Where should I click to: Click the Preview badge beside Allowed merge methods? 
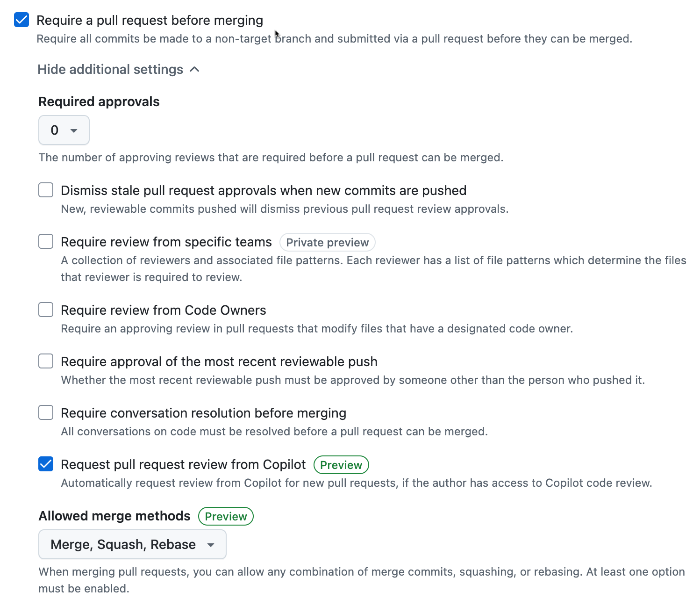point(226,516)
